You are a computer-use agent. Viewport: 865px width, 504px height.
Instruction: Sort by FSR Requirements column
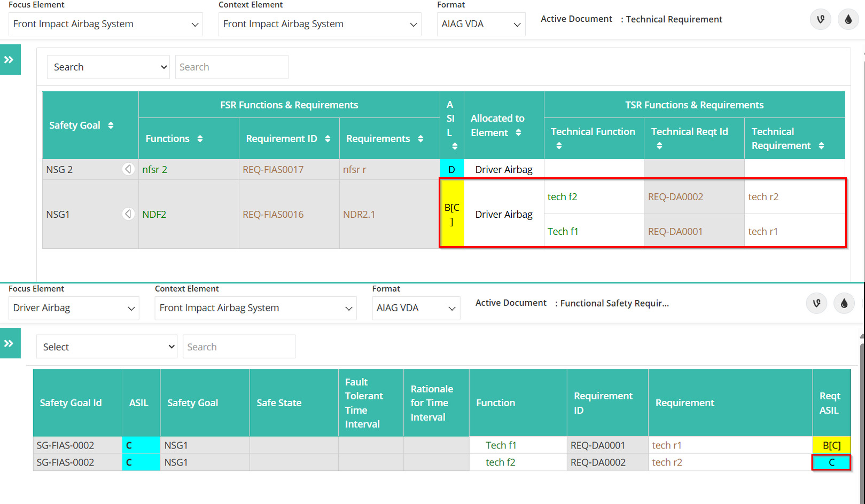420,139
